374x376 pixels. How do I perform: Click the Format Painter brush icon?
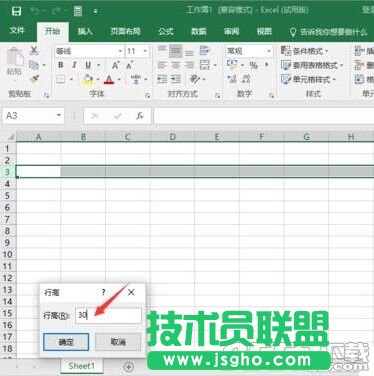pyautogui.click(x=34, y=79)
